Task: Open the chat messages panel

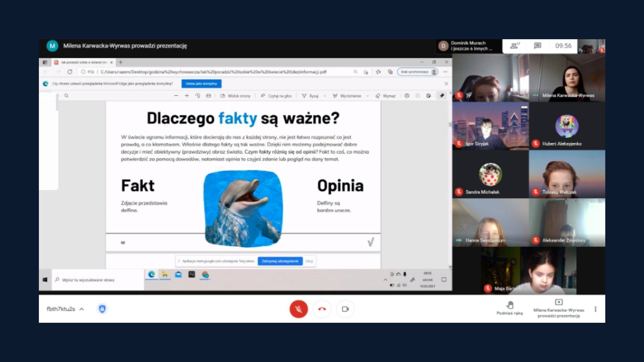Action: click(x=537, y=46)
